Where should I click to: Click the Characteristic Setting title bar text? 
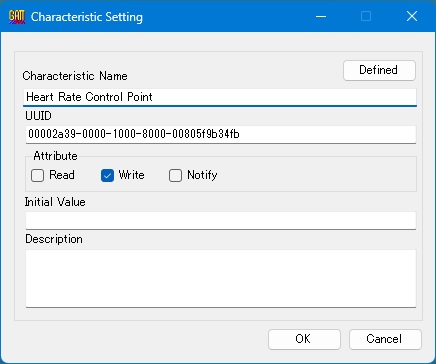point(87,17)
